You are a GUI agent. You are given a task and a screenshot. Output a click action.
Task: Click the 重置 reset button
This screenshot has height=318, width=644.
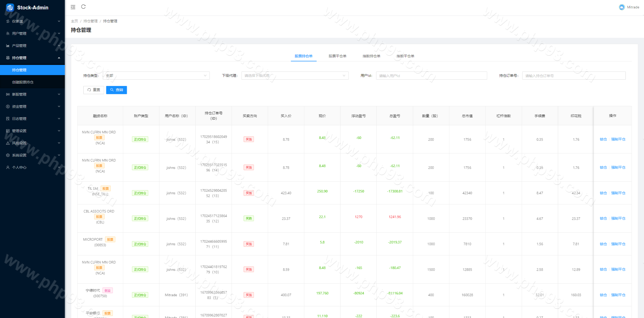tap(93, 90)
